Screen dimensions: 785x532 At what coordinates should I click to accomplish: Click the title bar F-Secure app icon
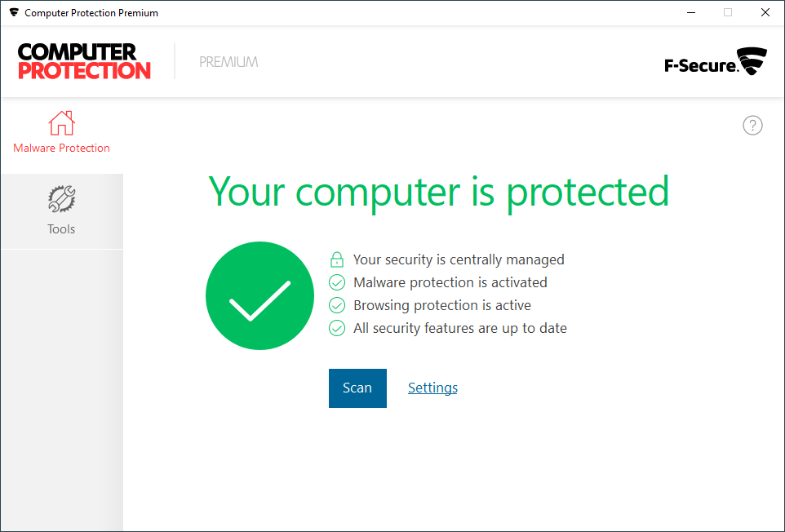(14, 13)
